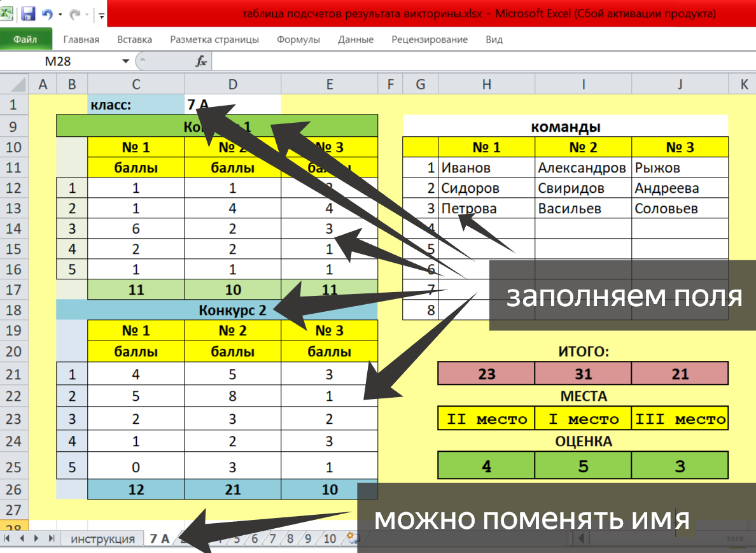Screen dimensions: 756x553
Task: Select the cell containing Александров
Action: (x=582, y=168)
